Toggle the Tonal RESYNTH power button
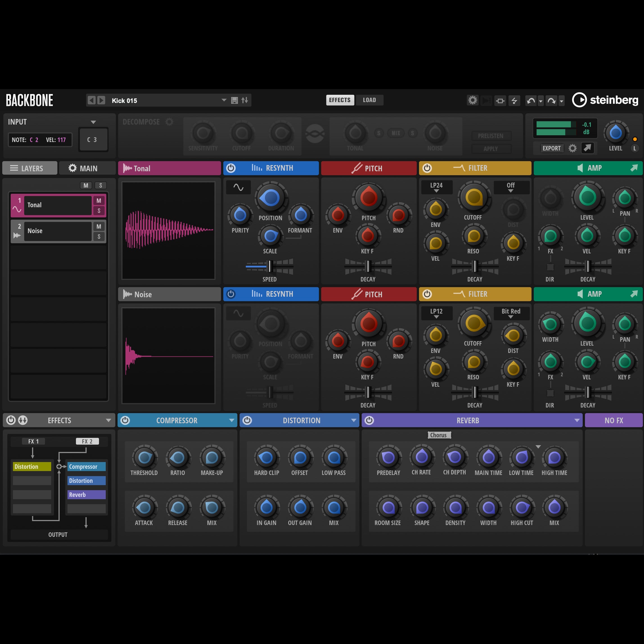 (231, 168)
